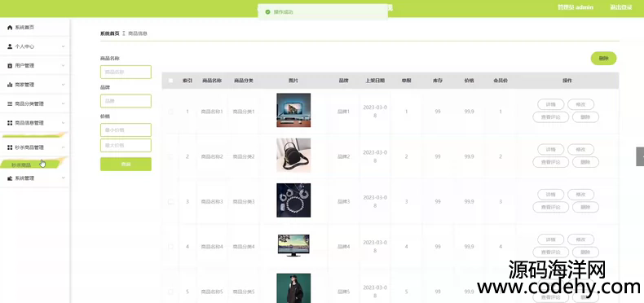Click the green 删除 button above table

pyautogui.click(x=603, y=59)
